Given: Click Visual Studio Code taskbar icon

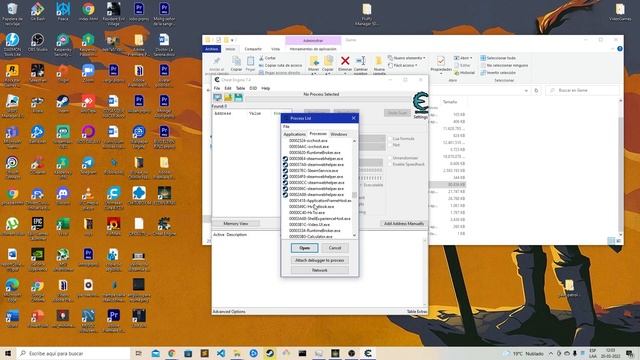Looking at the screenshot, I should click(221, 353).
